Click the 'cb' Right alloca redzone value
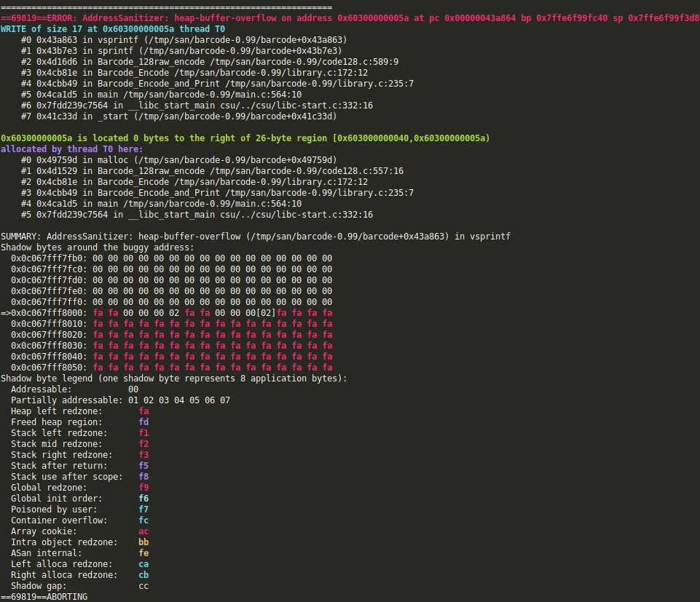700x602 pixels. (x=143, y=575)
